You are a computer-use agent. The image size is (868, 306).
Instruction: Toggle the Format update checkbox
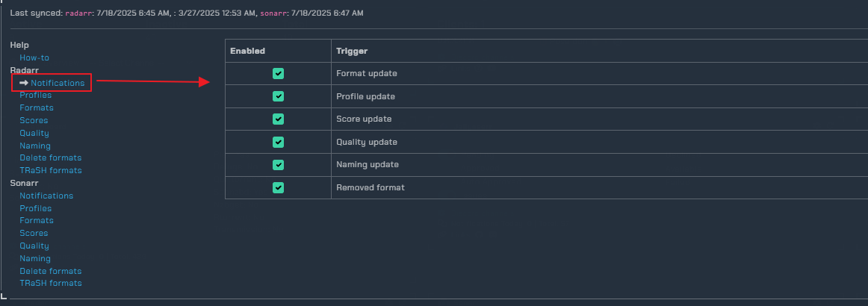(279, 74)
